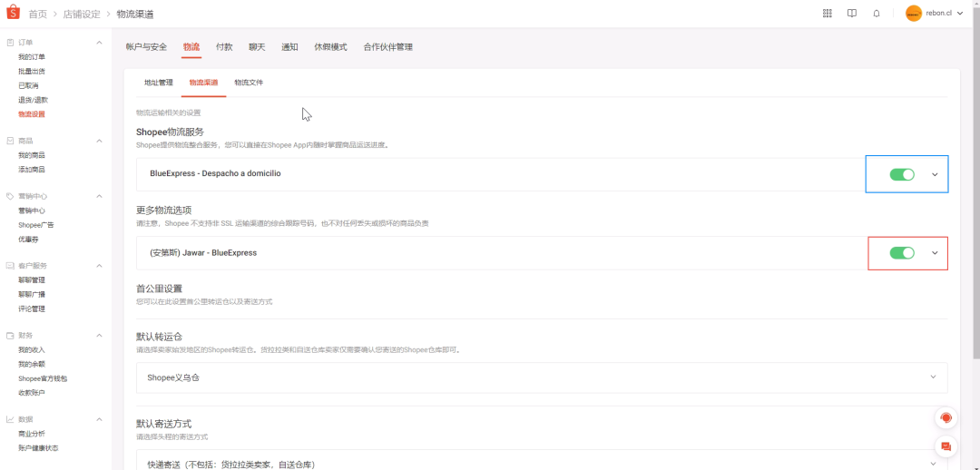Click the 营销中心 tag icon

click(x=10, y=196)
